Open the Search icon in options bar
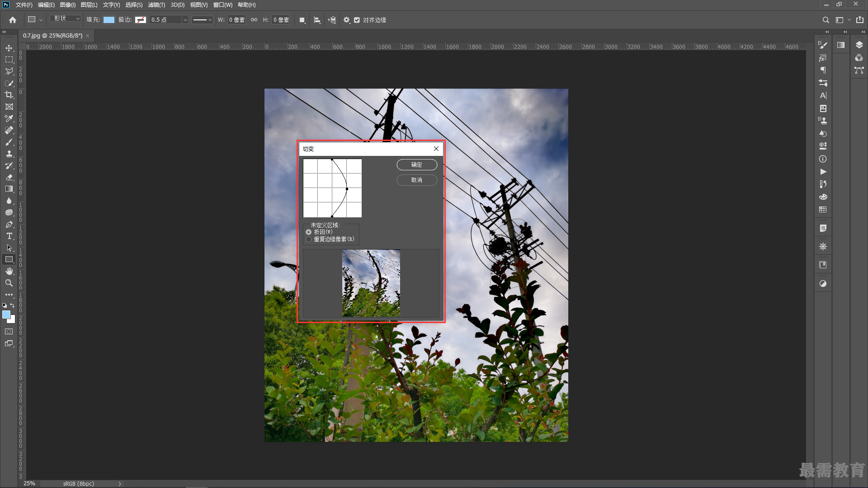This screenshot has height=488, width=868. [826, 20]
